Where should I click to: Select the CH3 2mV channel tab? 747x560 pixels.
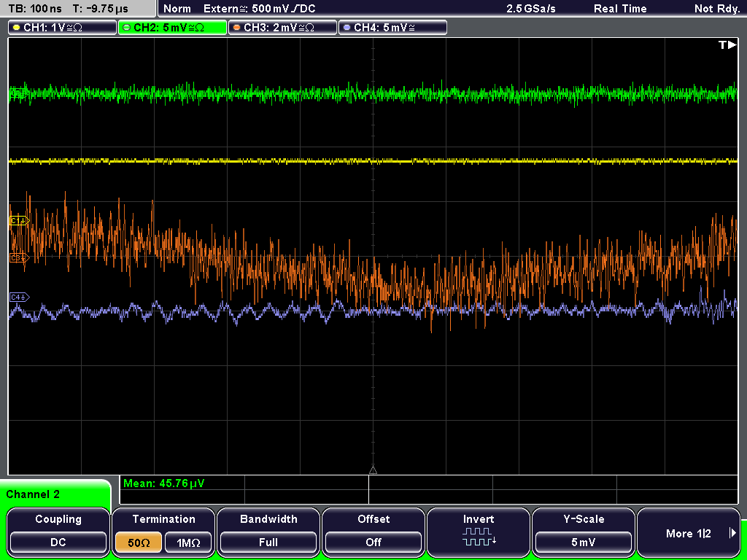click(282, 28)
